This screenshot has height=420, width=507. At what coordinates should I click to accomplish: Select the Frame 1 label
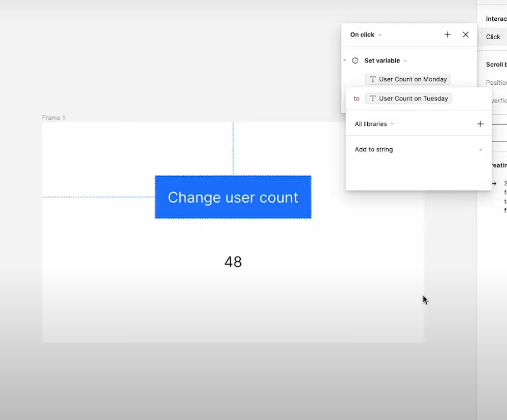coord(53,118)
